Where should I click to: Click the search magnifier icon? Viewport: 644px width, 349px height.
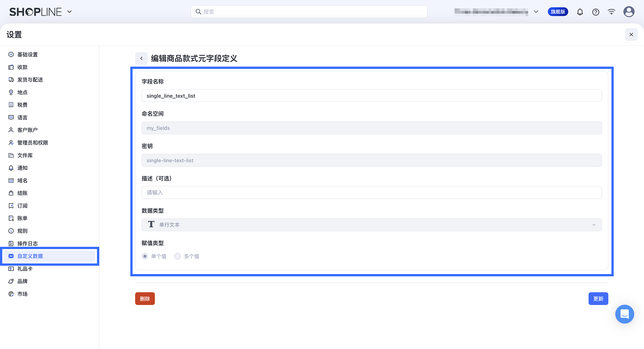pos(198,12)
